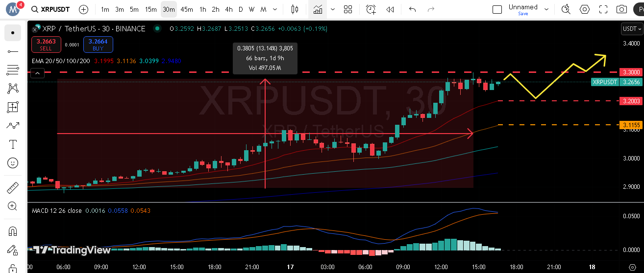Choose the 45m interval
This screenshot has height=273, width=644.
point(187,9)
